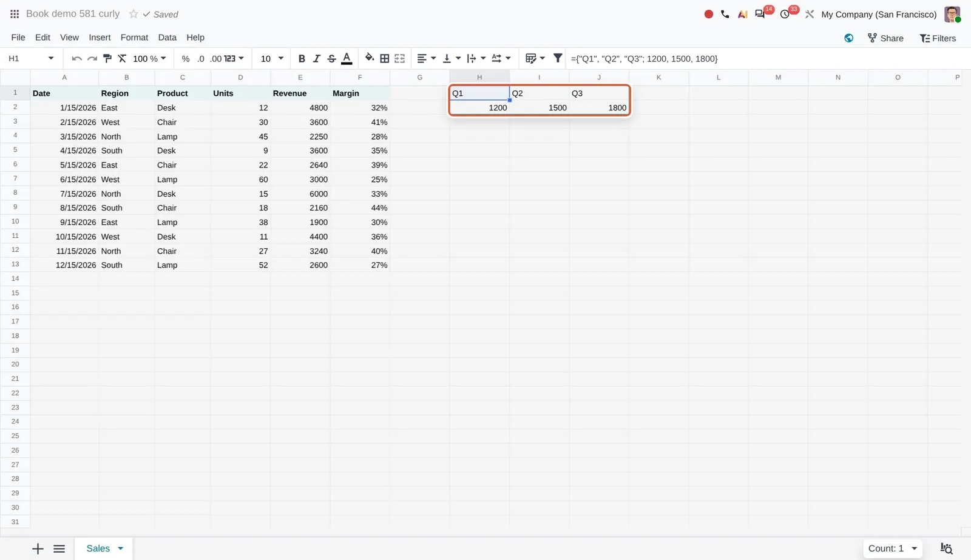Click the globe locale icon
Image resolution: width=971 pixels, height=560 pixels.
pos(848,38)
